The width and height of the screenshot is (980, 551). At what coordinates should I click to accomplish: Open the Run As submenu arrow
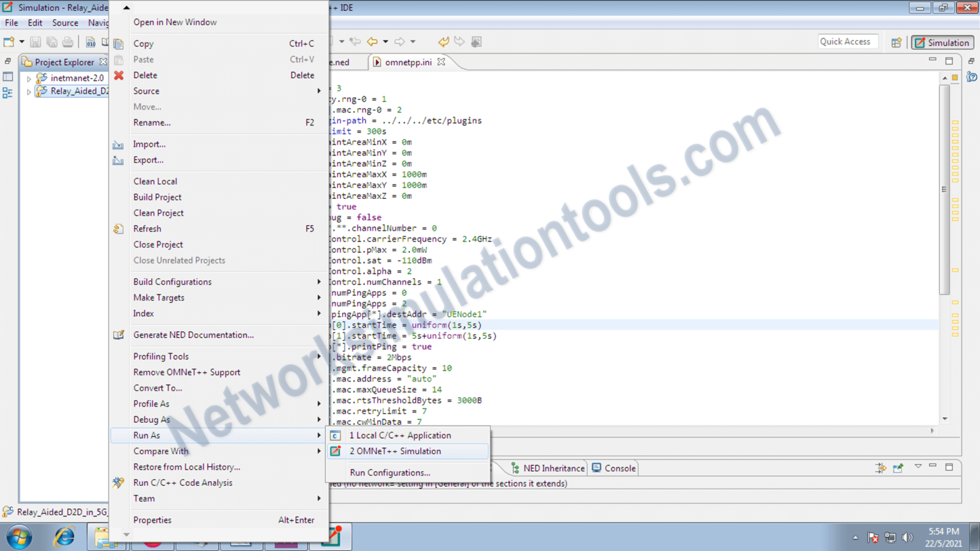coord(318,436)
